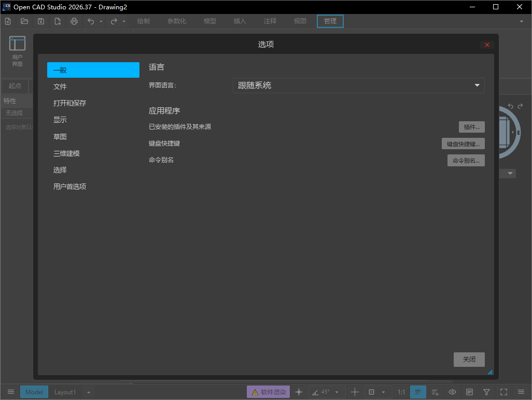
Task: Select the 显示 options category
Action: pos(93,120)
